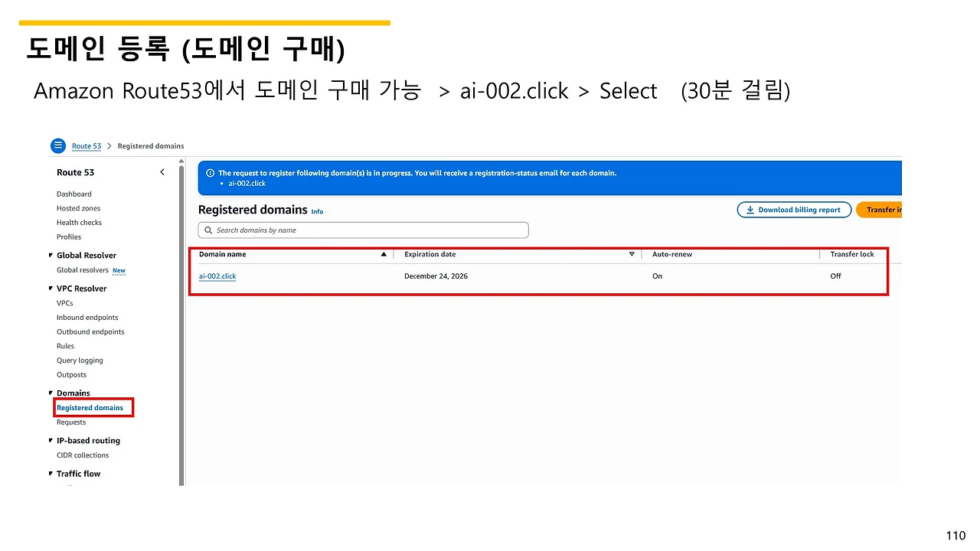This screenshot has height=551, width=980.
Task: Click the Route 53 breadcrumb link
Action: pyautogui.click(x=86, y=145)
